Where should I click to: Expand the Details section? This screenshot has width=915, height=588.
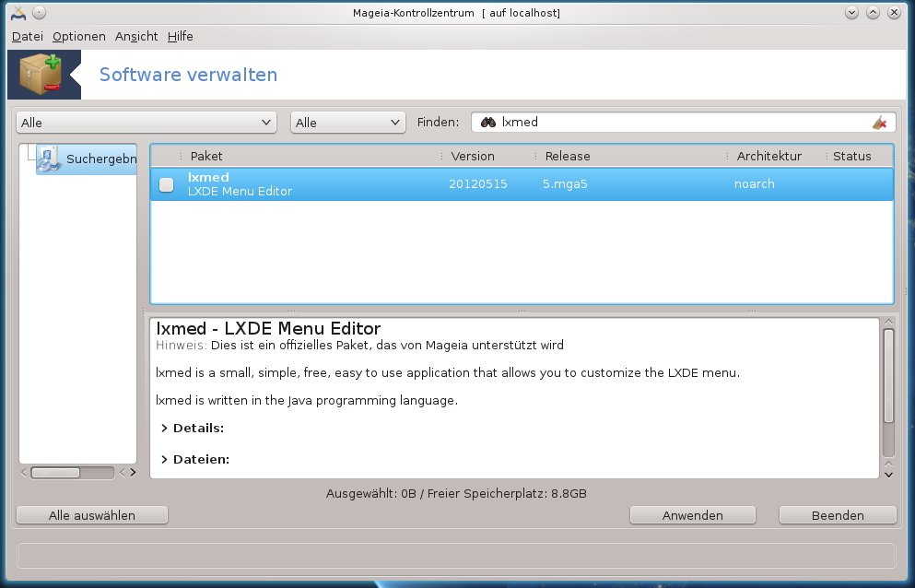(x=164, y=428)
